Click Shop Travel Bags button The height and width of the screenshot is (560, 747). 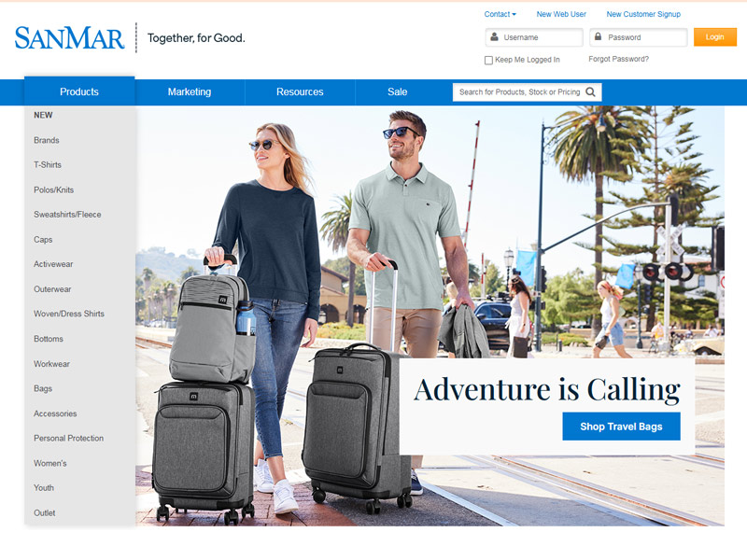(x=621, y=427)
